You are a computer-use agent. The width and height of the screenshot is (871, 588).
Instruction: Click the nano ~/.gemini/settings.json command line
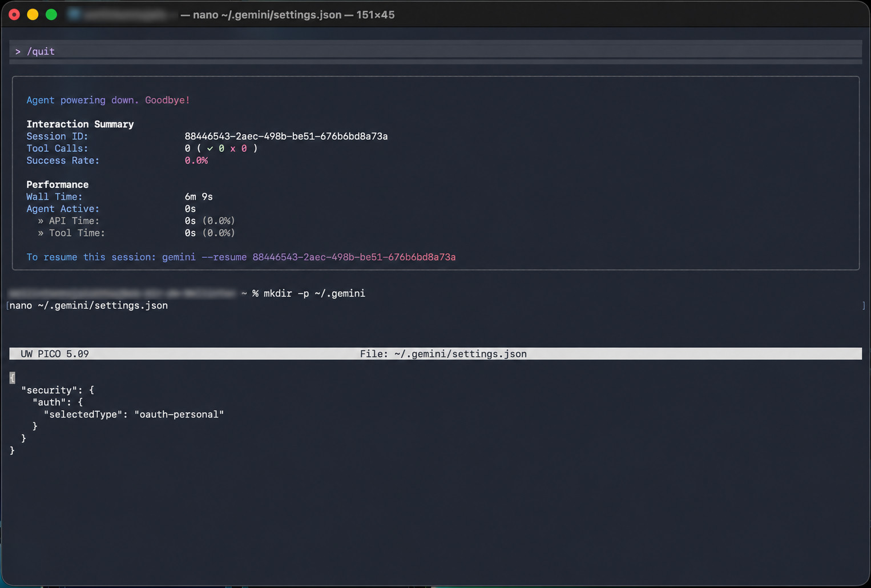point(88,305)
